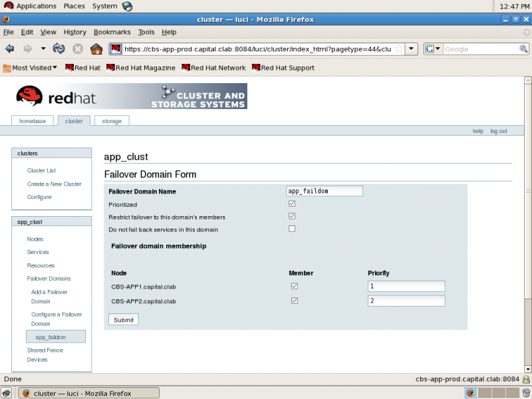Click the bookmark star in the address bar

pos(400,49)
